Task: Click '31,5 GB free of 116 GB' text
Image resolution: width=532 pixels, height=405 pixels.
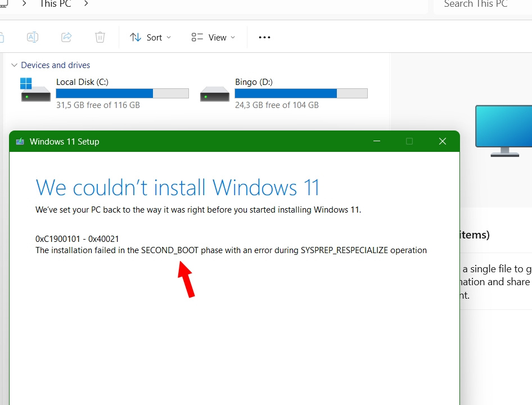Action: pos(98,105)
